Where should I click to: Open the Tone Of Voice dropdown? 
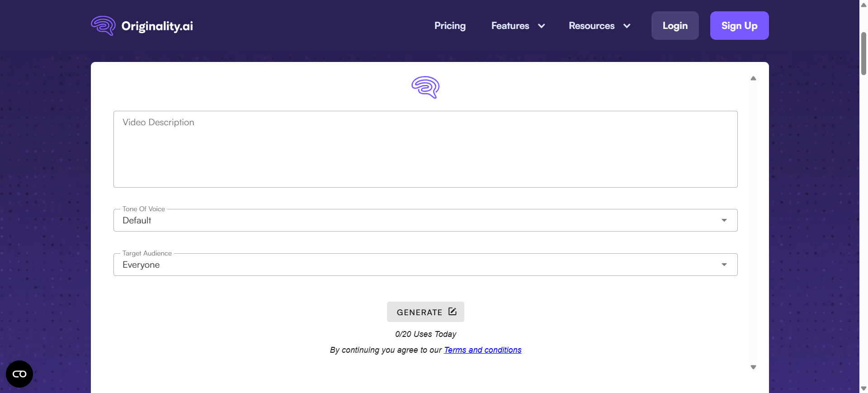click(425, 220)
